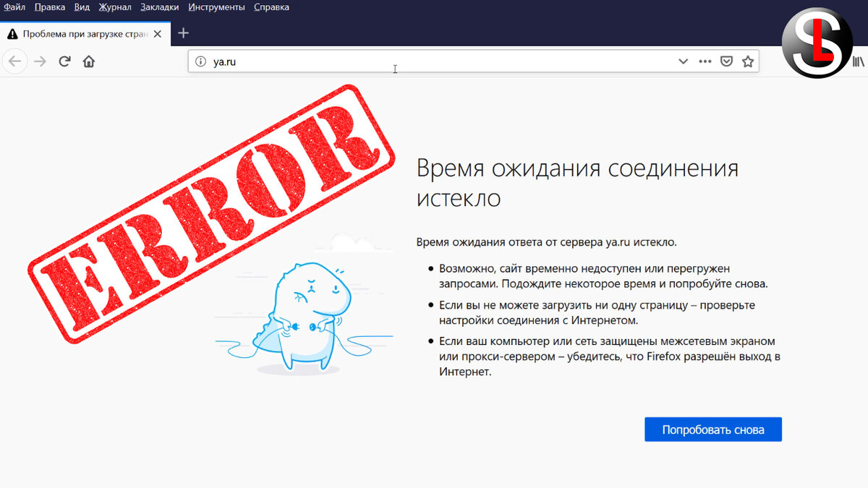868x488 pixels.
Task: Open the Вид menu
Action: 82,7
